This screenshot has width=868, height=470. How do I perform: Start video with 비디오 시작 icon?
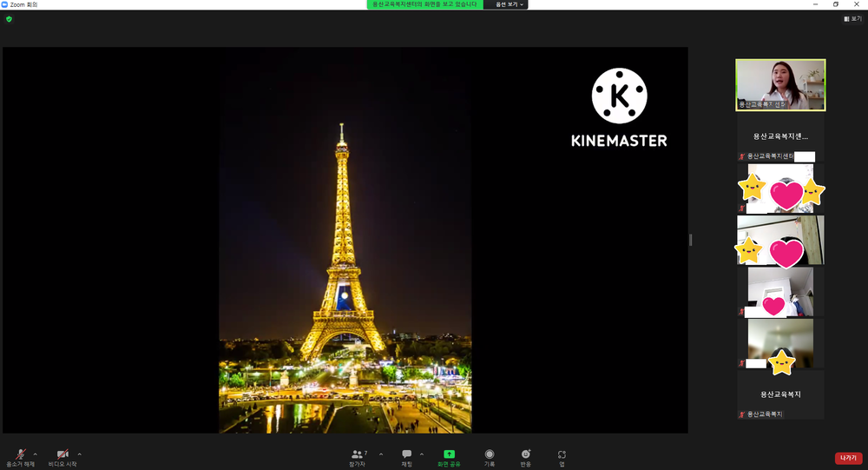click(62, 458)
